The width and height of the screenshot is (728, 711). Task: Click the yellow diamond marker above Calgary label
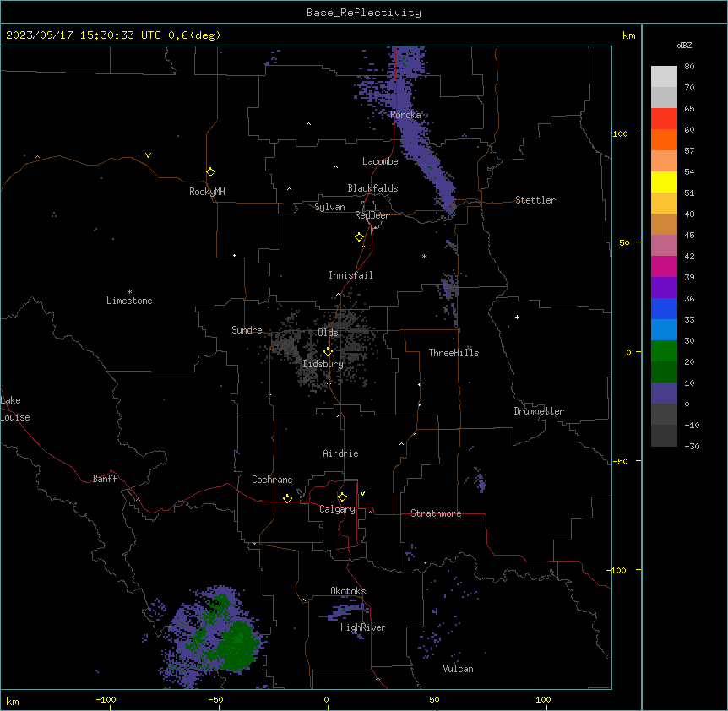point(342,497)
